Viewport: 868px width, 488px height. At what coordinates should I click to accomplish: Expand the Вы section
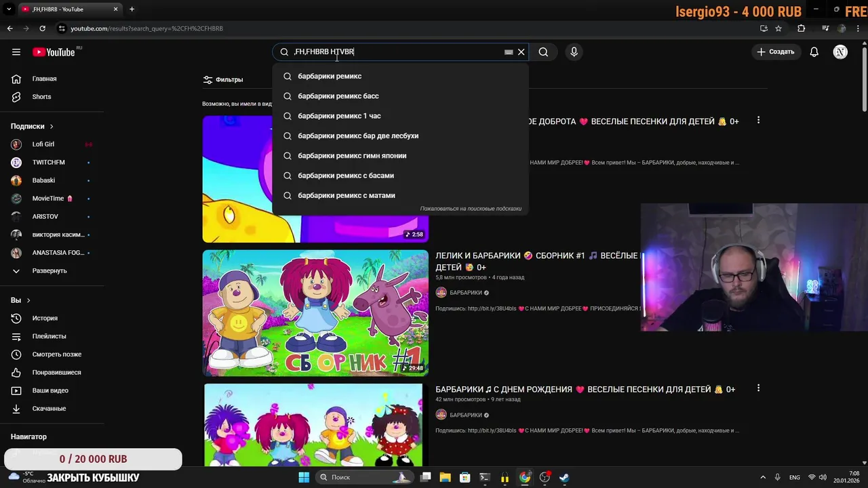(x=20, y=300)
